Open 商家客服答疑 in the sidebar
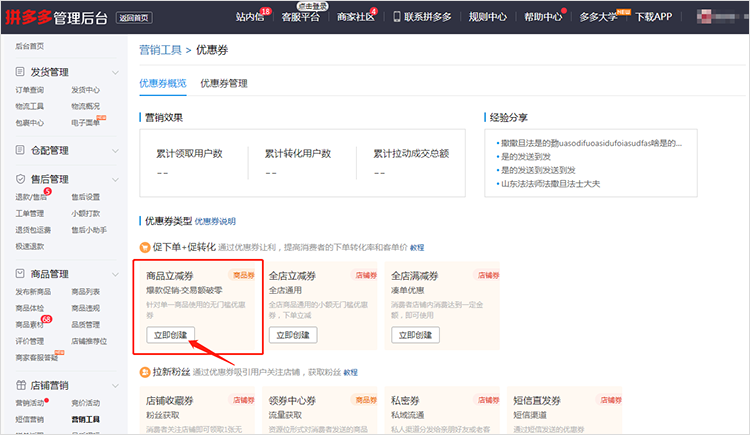The width and height of the screenshot is (750, 435). click(x=36, y=358)
